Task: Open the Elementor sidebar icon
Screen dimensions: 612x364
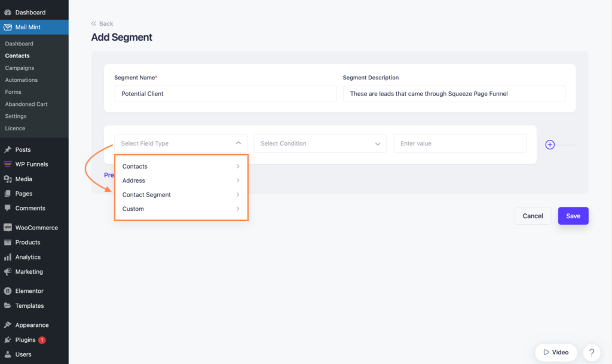Action: click(9, 290)
